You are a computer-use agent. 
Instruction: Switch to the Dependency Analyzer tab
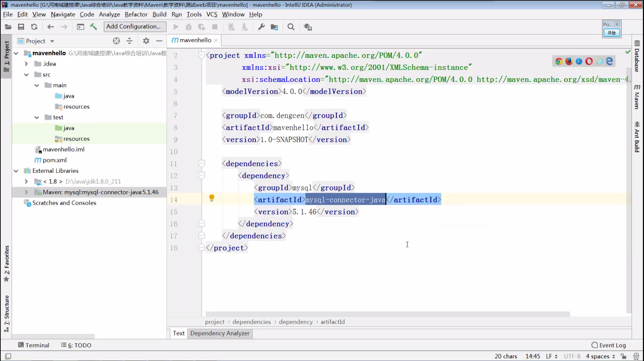220,333
